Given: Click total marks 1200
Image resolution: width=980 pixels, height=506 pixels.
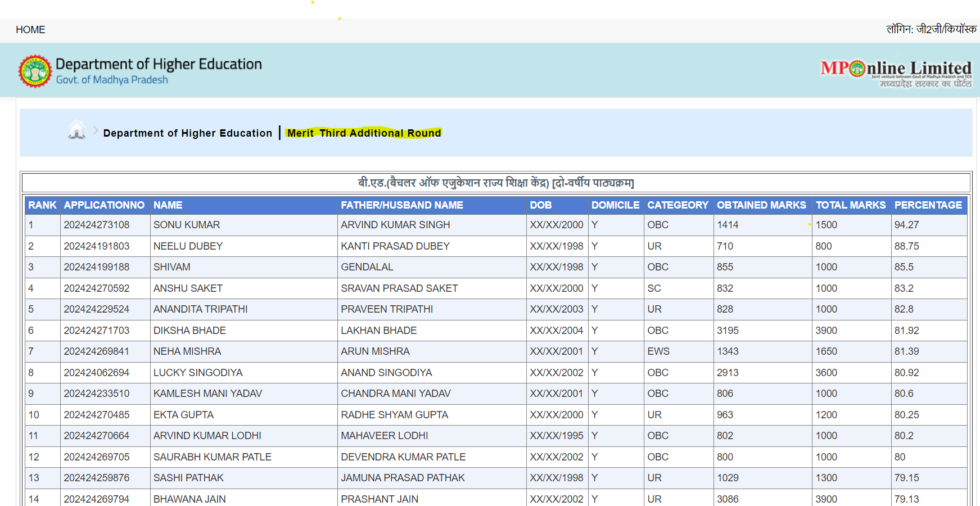Looking at the screenshot, I should point(827,415).
